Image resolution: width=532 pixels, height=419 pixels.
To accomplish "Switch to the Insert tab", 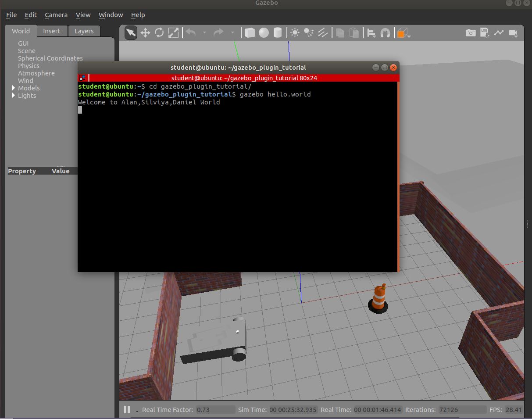I will pyautogui.click(x=52, y=31).
